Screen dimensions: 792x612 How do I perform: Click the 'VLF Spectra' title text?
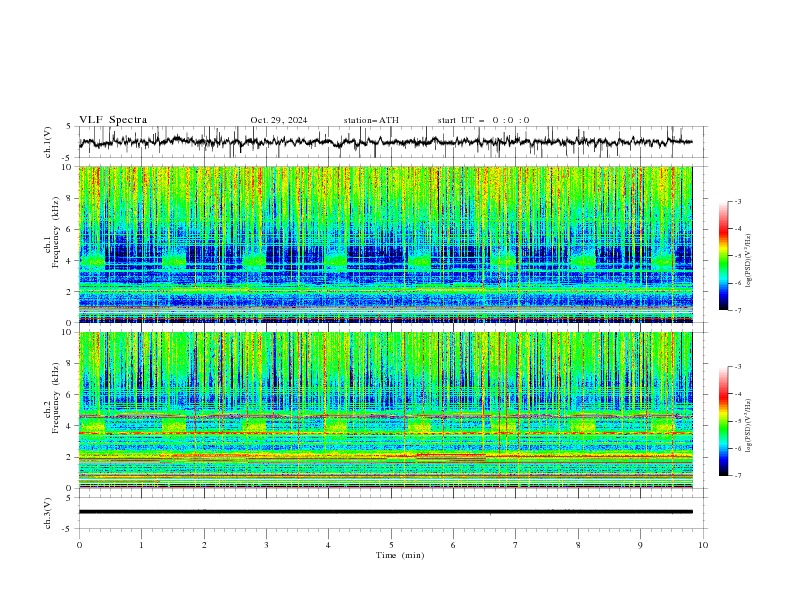pos(113,120)
